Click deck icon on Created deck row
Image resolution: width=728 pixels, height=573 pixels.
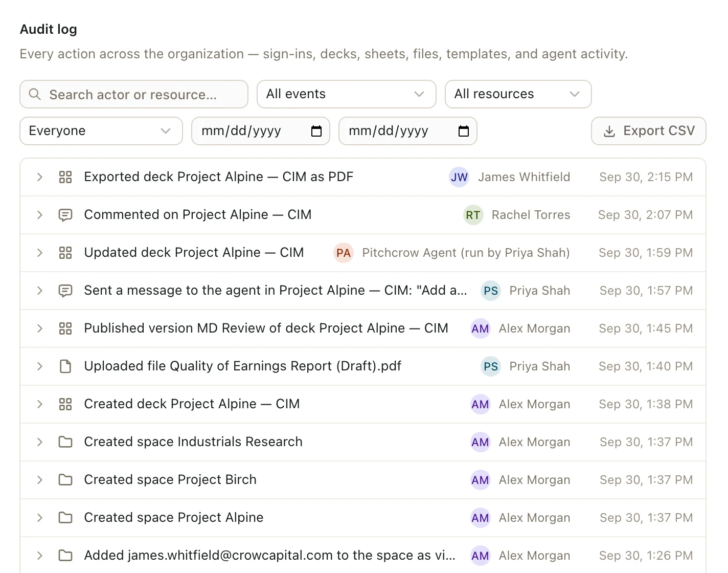coord(65,404)
